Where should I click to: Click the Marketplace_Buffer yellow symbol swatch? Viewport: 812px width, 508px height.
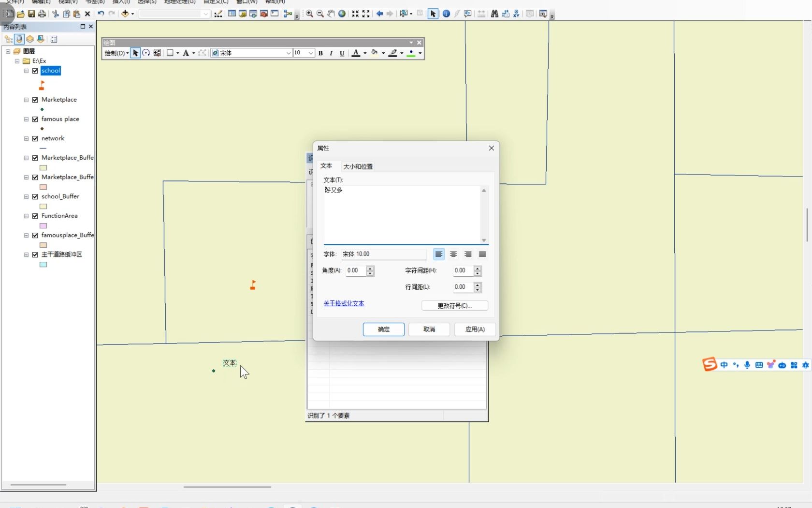tap(43, 167)
